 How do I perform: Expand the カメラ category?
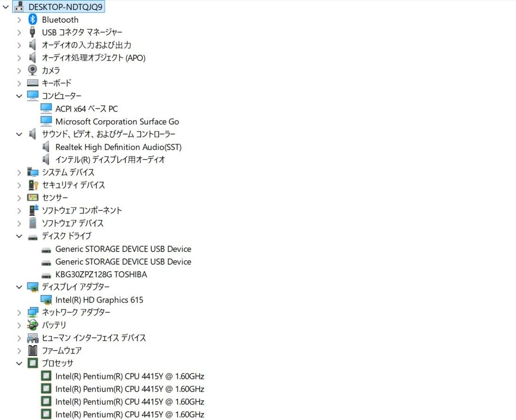[x=19, y=70]
